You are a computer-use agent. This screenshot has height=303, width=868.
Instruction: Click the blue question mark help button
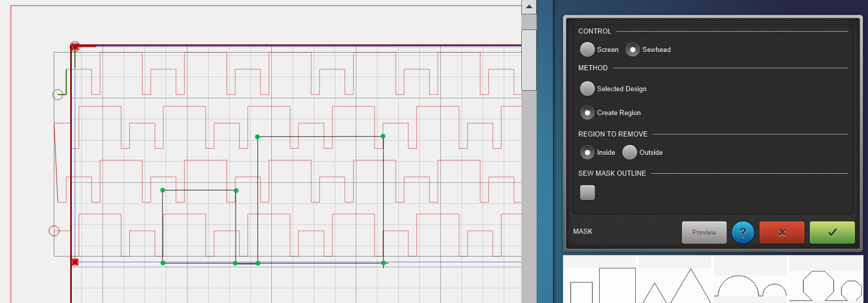click(x=743, y=233)
